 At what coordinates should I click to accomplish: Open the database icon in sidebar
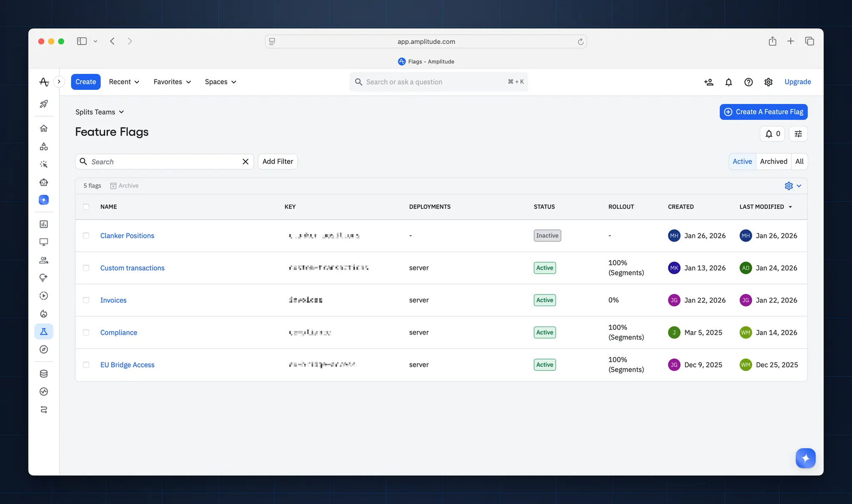(x=43, y=374)
